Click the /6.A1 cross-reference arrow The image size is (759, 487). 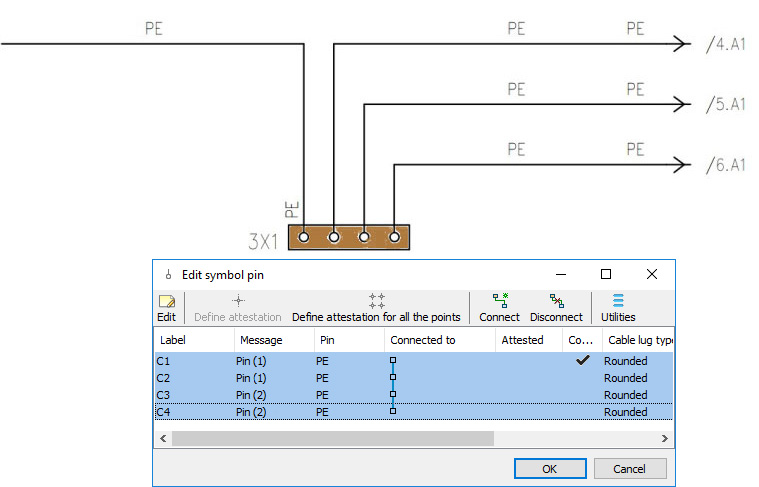[684, 164]
